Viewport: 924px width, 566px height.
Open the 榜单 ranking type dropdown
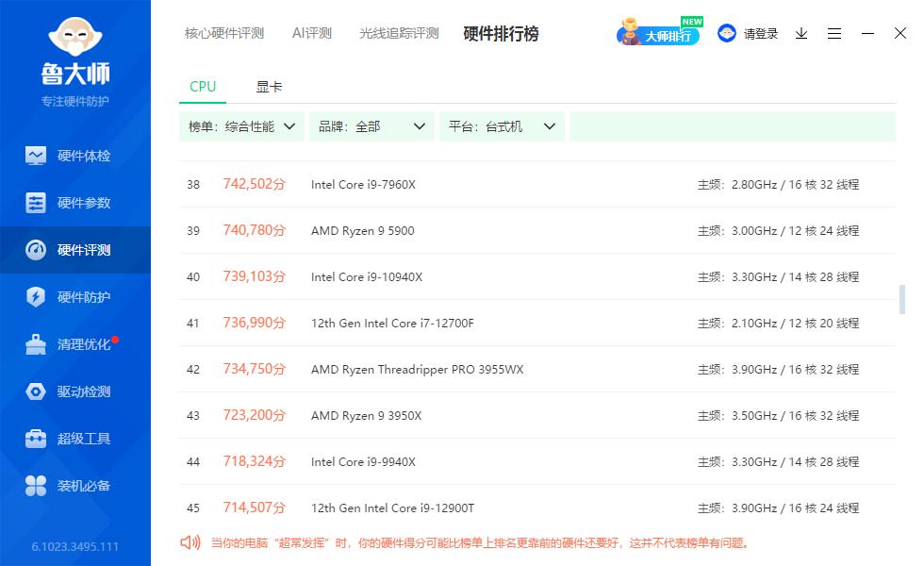point(240,125)
